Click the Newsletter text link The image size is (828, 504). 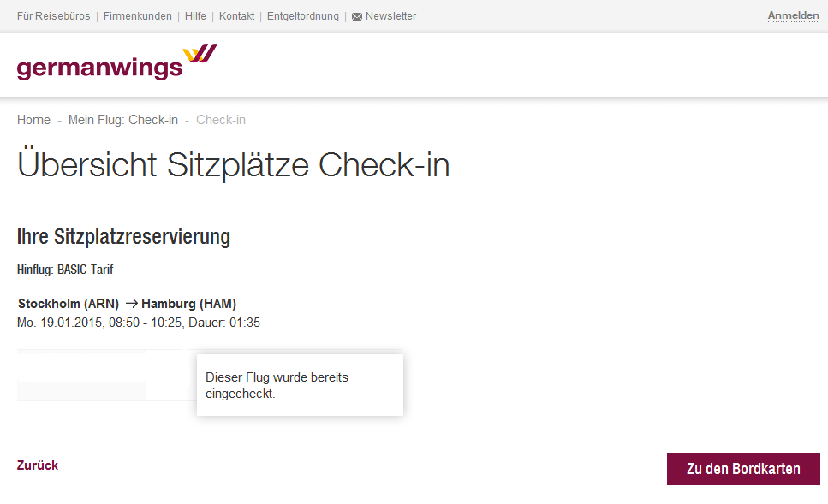click(390, 16)
